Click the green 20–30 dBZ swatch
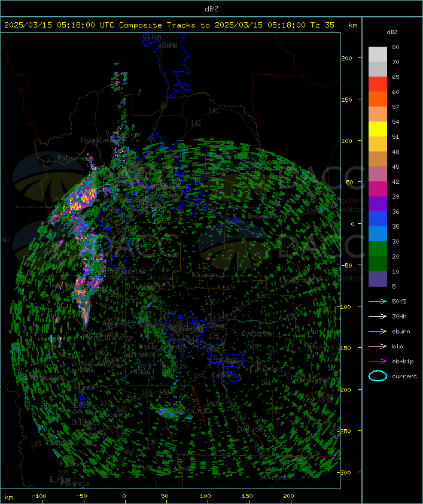Viewport: 423px width, 504px height. (x=378, y=249)
